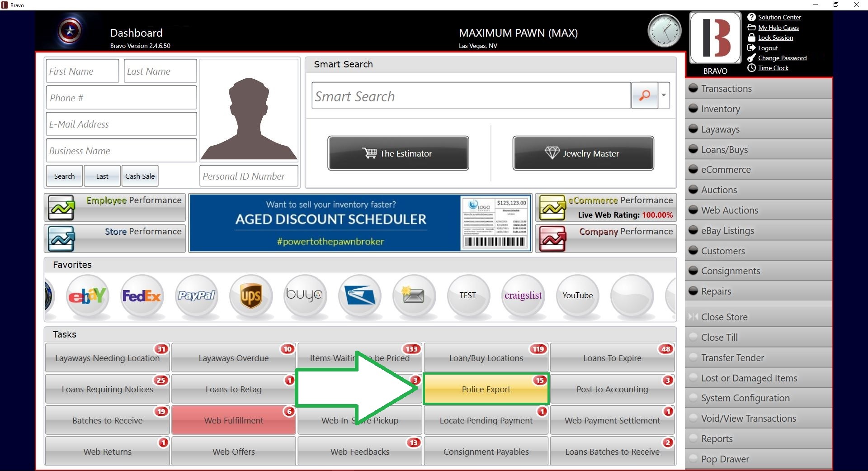868x471 pixels.
Task: Open the Consignments menu
Action: (x=759, y=271)
